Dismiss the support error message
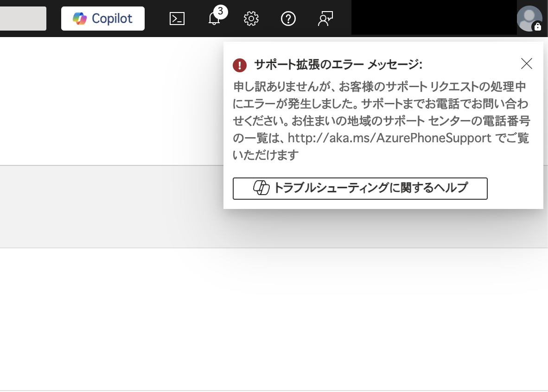The height and width of the screenshot is (392, 548). 526,63
